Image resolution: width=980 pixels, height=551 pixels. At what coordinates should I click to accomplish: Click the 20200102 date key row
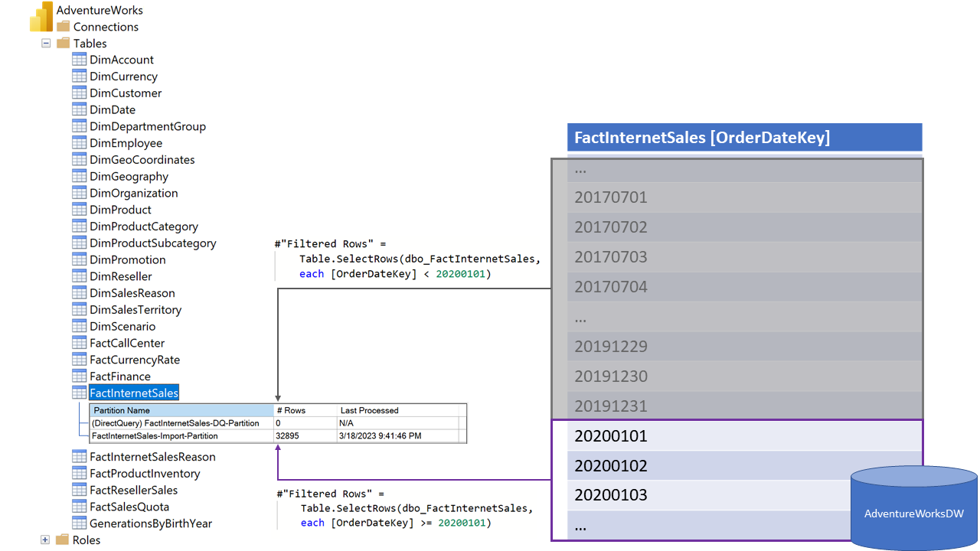pyautogui.click(x=744, y=466)
